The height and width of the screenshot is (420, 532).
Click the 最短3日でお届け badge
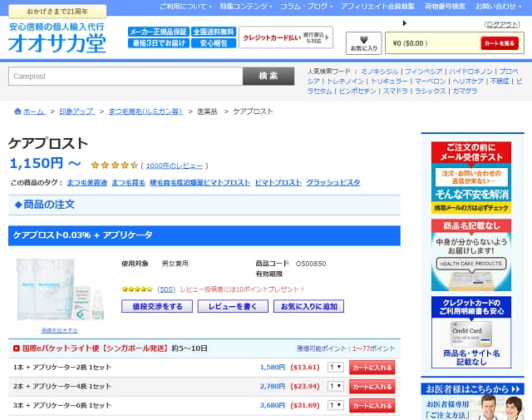[159, 43]
